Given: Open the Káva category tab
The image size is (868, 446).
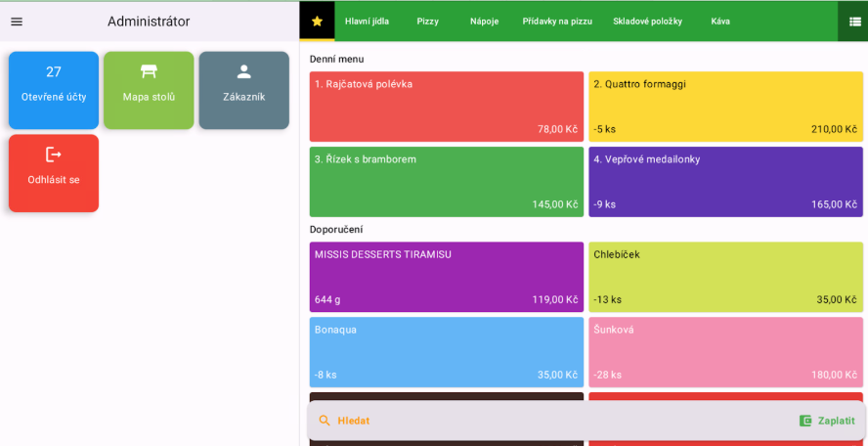Looking at the screenshot, I should pyautogui.click(x=720, y=22).
